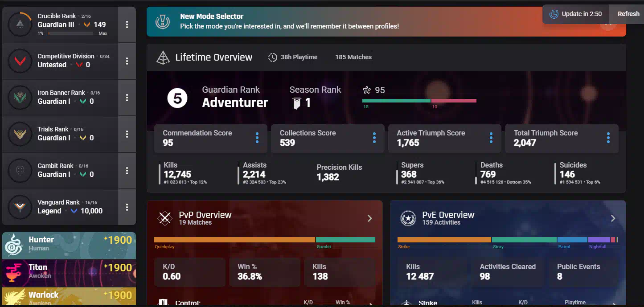
Task: Click the purple Nightfall bar segment
Action: [599, 240]
